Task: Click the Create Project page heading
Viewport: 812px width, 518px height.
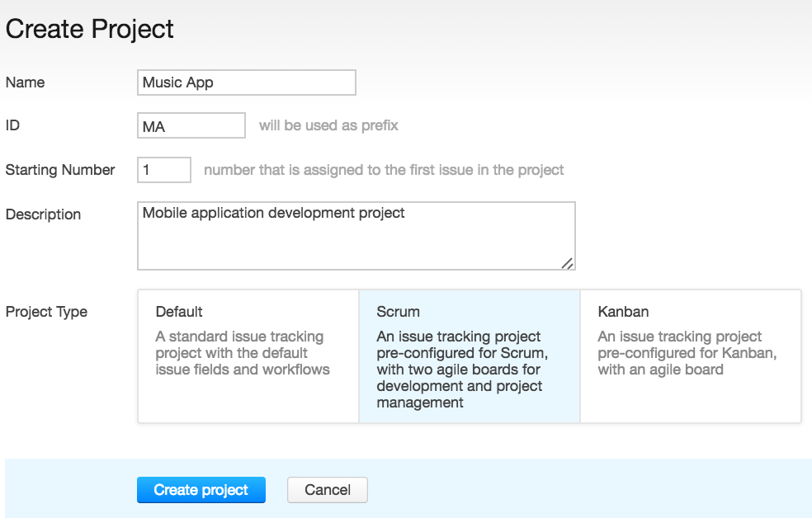Action: coord(89,29)
